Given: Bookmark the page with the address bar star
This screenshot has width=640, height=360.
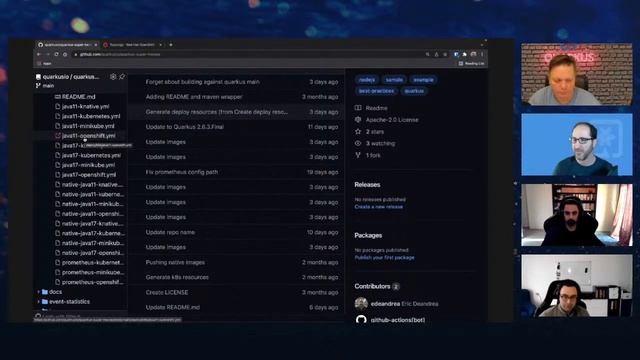Looking at the screenshot, I should pos(445,54).
